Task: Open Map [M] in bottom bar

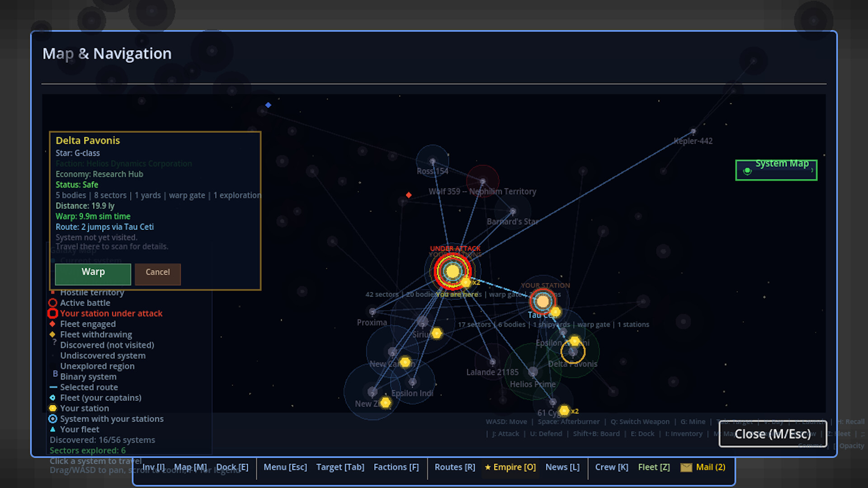Action: [x=190, y=467]
